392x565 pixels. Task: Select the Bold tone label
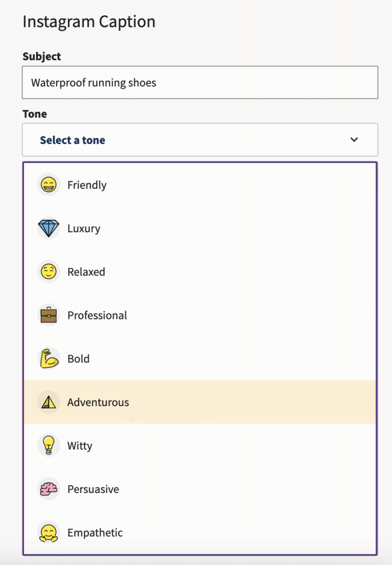pos(78,359)
